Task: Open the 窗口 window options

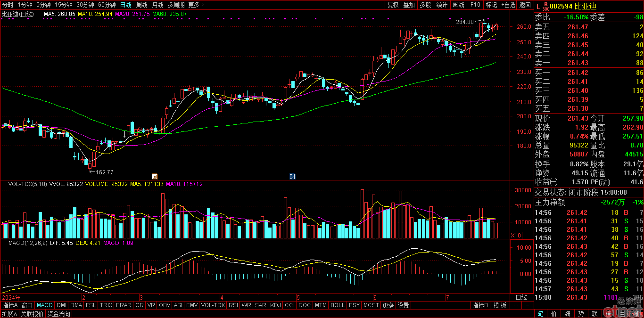Action: [27, 305]
